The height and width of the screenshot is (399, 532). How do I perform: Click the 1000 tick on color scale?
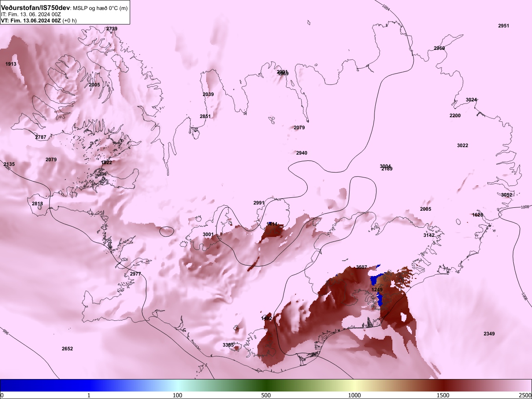pyautogui.click(x=355, y=395)
